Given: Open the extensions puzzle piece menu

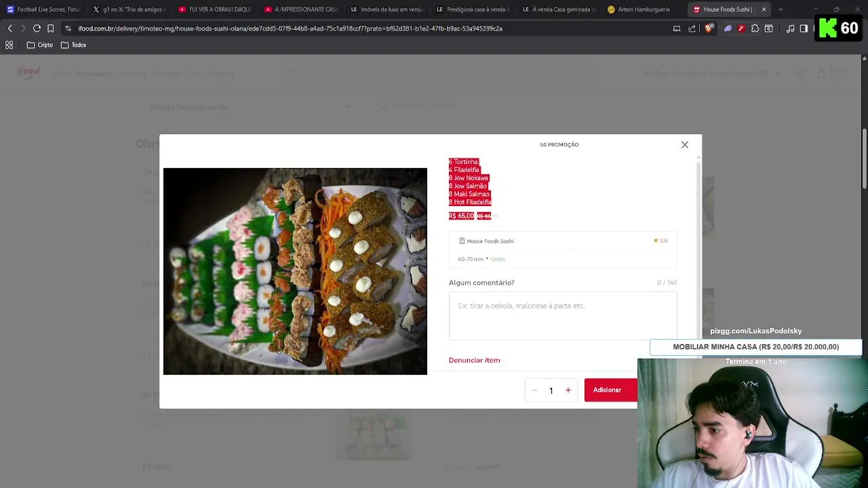Looking at the screenshot, I should tap(755, 28).
